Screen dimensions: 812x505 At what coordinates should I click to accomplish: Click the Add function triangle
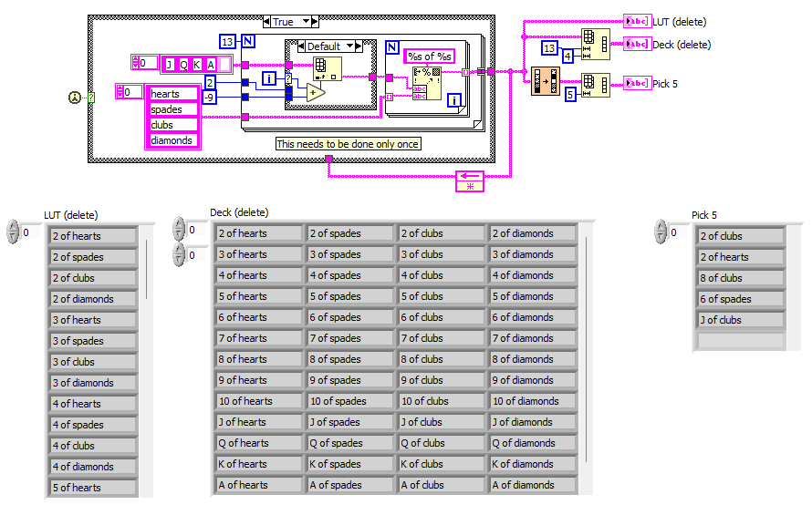coord(315,94)
